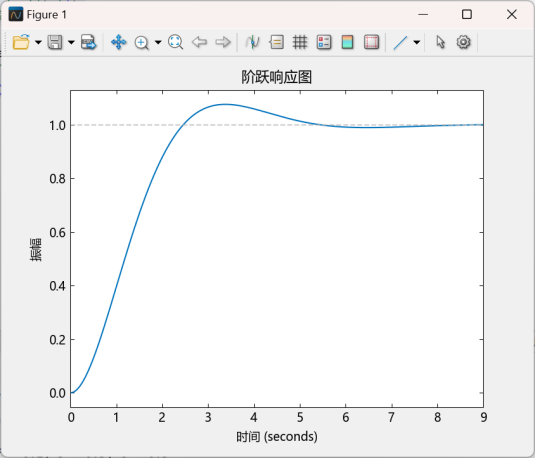535x458 pixels.
Task: Select the pan tool
Action: [118, 42]
